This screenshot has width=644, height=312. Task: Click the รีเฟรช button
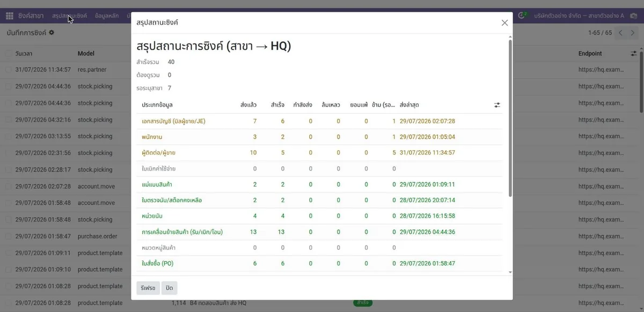(x=148, y=288)
